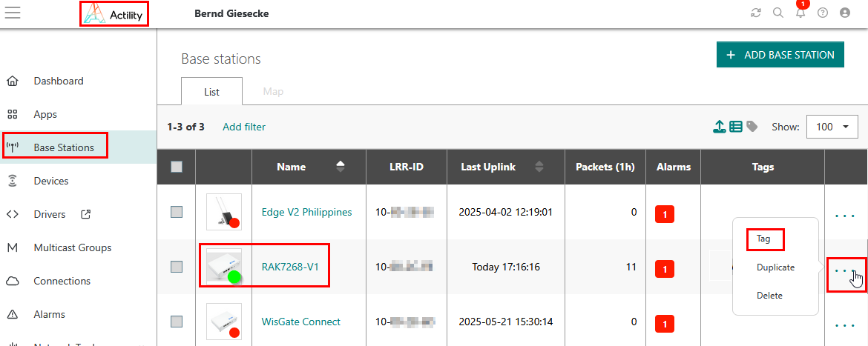Image resolution: width=868 pixels, height=346 pixels.
Task: Open the notifications bell
Action: 800,13
